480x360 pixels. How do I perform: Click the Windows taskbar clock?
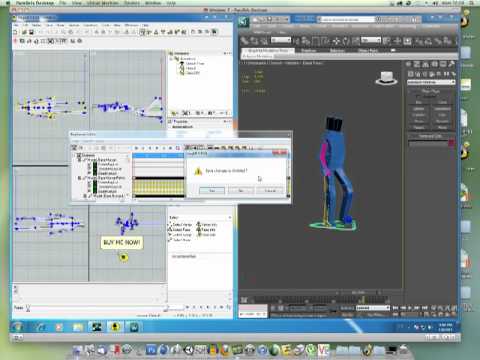(x=445, y=327)
